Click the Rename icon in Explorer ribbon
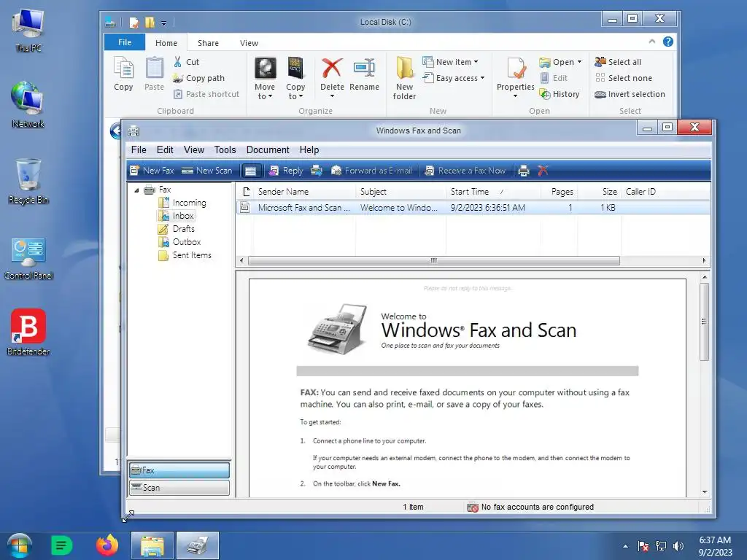747x560 pixels. point(364,74)
